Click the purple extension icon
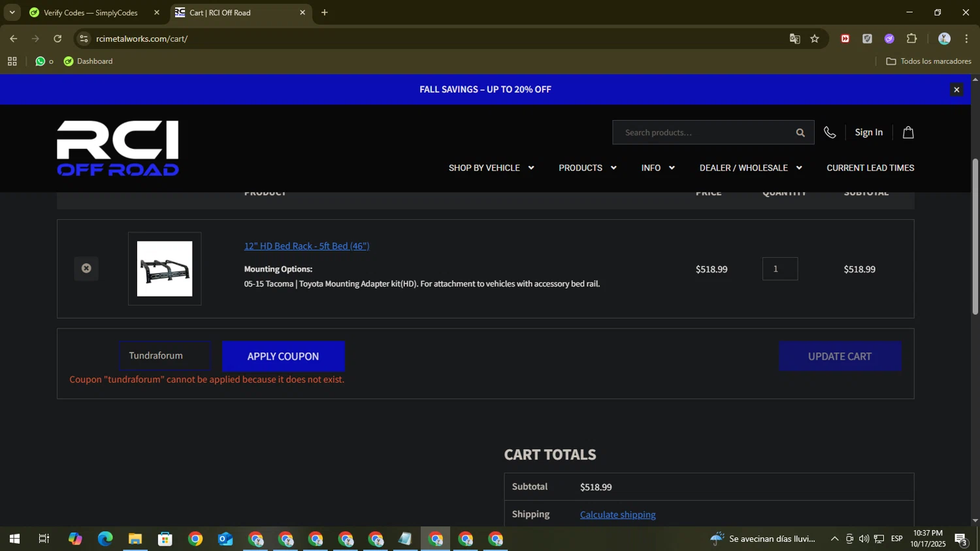980x551 pixels. click(x=889, y=39)
